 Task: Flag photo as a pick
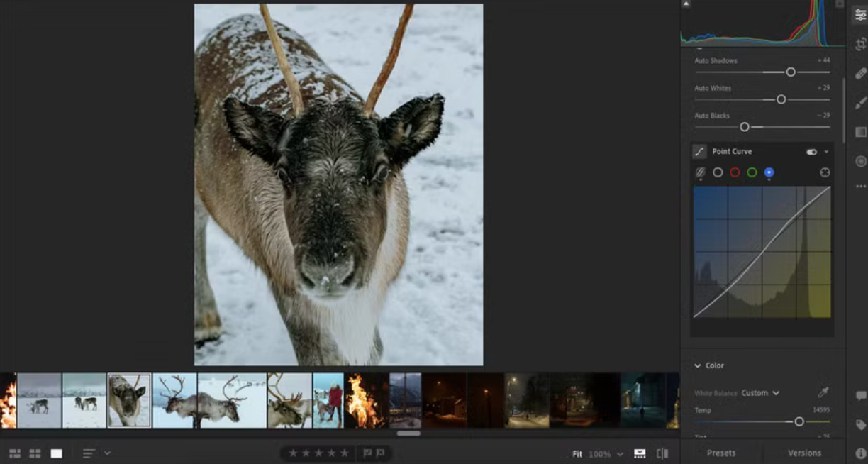point(367,453)
